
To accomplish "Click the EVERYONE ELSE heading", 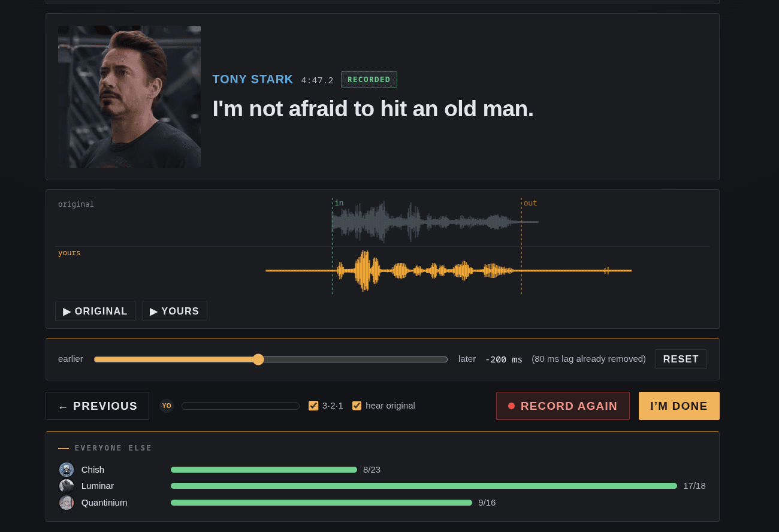I will point(113,448).
